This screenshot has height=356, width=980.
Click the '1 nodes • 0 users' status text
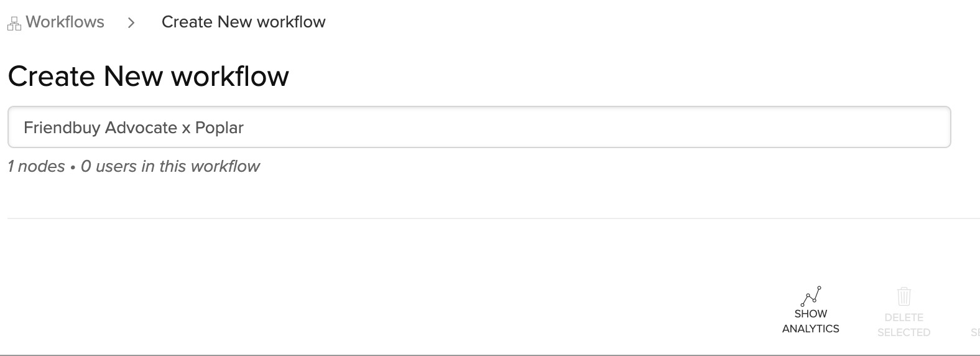(x=133, y=166)
